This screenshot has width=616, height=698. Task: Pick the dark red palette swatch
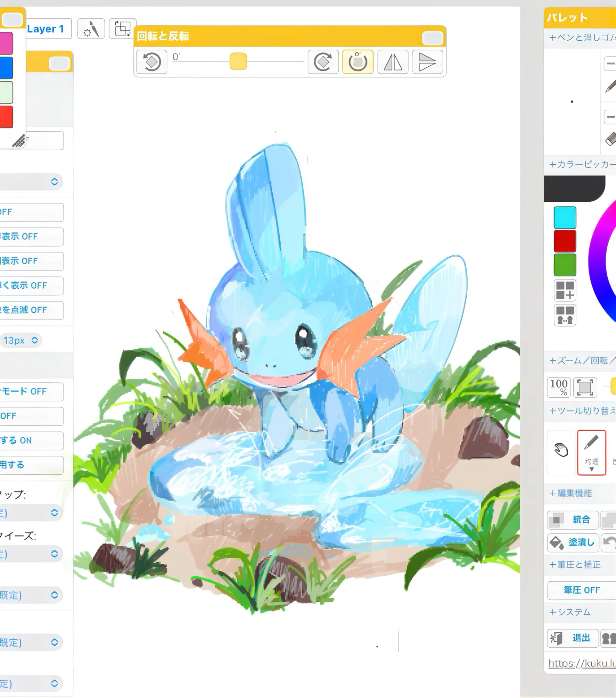pyautogui.click(x=565, y=241)
